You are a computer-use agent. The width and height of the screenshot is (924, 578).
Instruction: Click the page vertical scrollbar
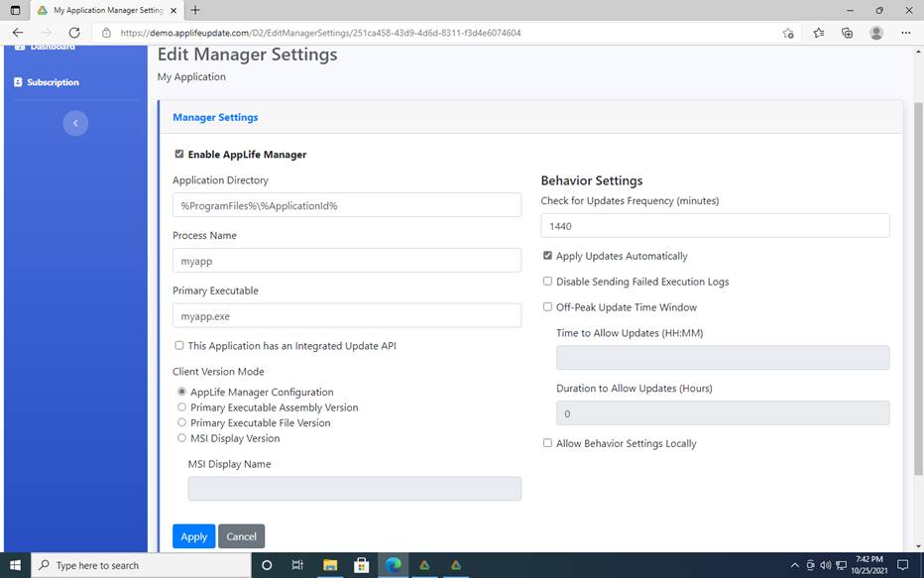917,289
